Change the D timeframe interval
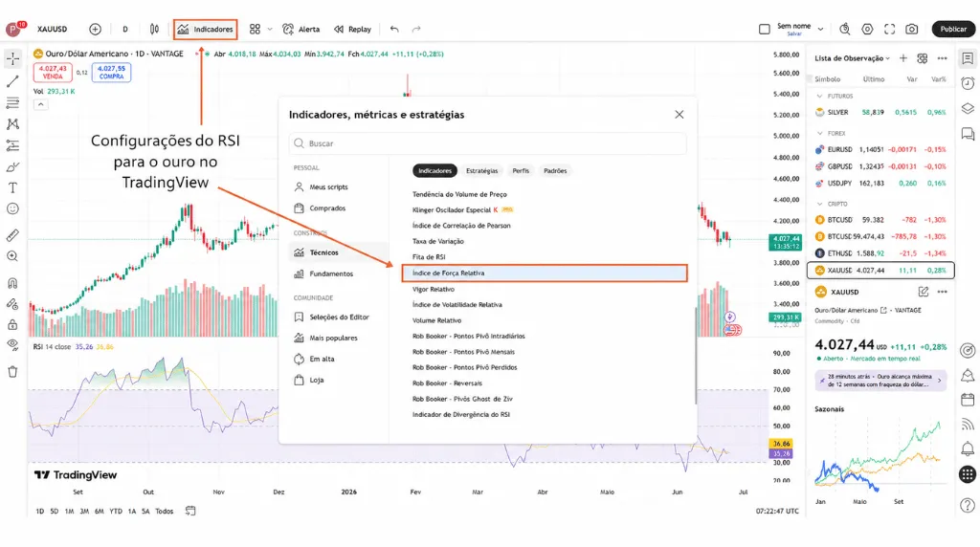The width and height of the screenshot is (980, 547). point(125,29)
